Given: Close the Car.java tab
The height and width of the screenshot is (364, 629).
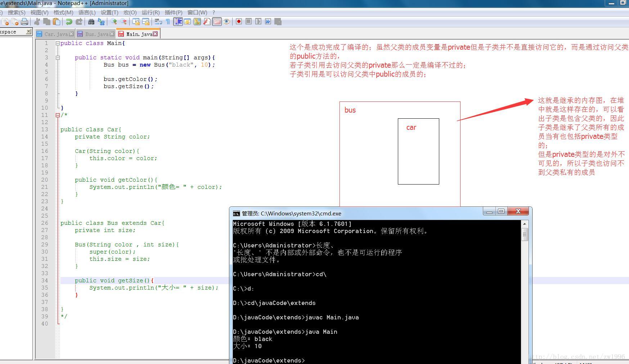Looking at the screenshot, I should coord(71,34).
